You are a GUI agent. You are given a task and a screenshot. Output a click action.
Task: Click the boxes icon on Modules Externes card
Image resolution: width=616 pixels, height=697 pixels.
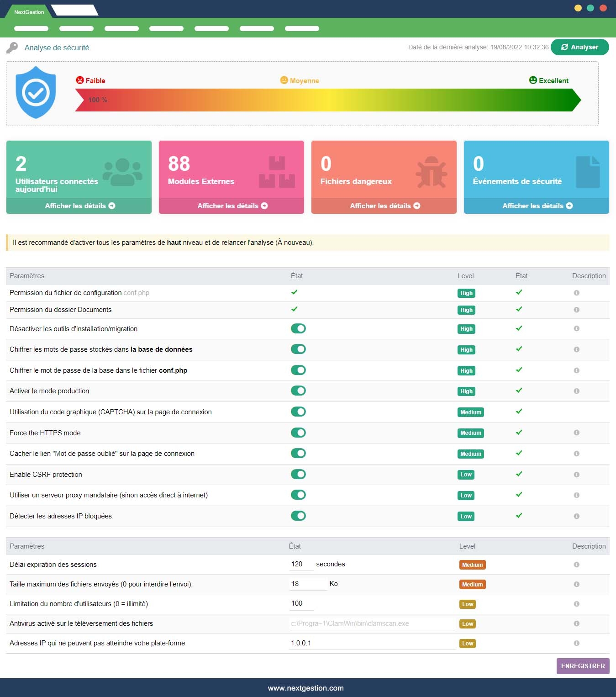pos(277,172)
